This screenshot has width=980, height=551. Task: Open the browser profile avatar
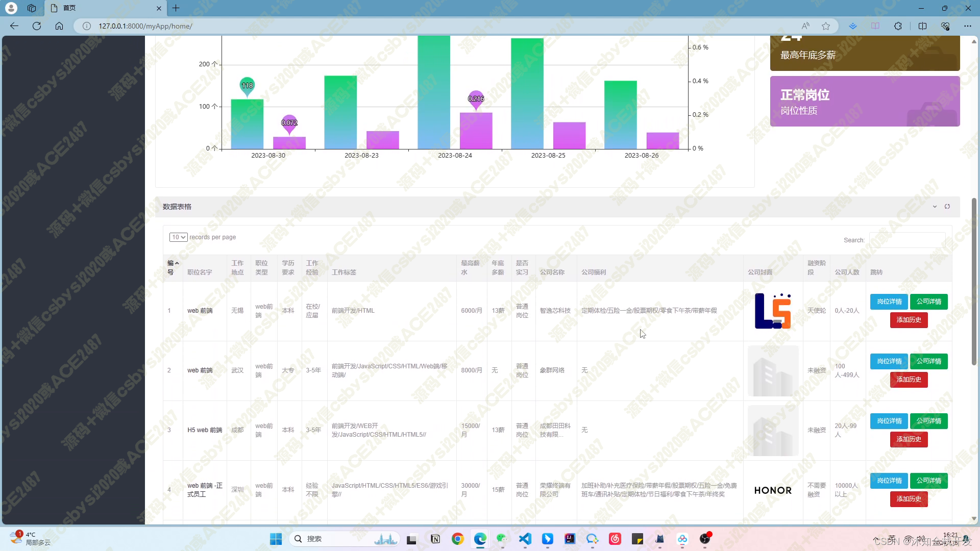point(11,8)
